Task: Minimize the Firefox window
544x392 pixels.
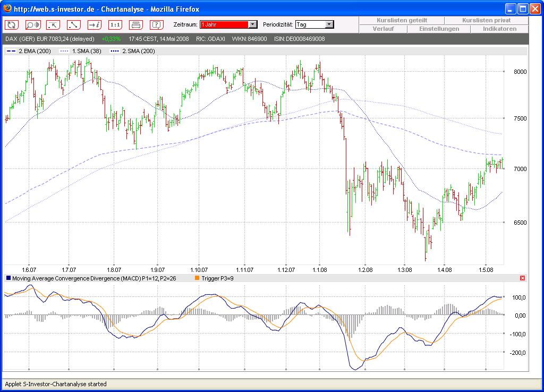Action: tap(511, 8)
